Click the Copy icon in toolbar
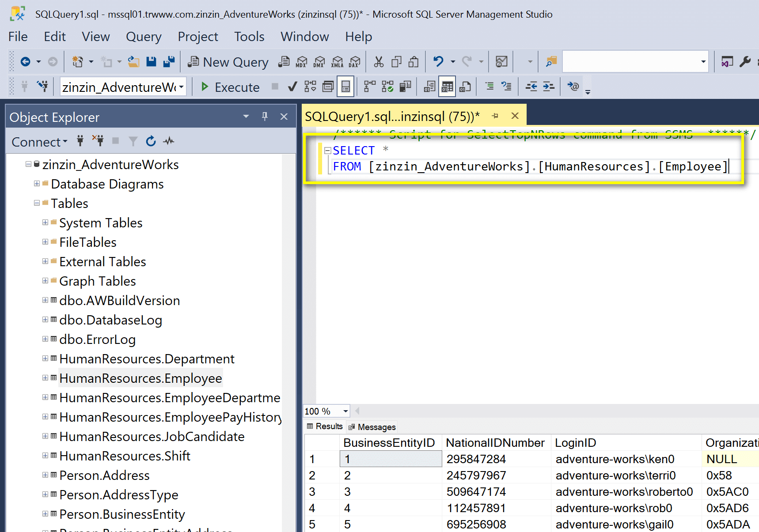 396,62
